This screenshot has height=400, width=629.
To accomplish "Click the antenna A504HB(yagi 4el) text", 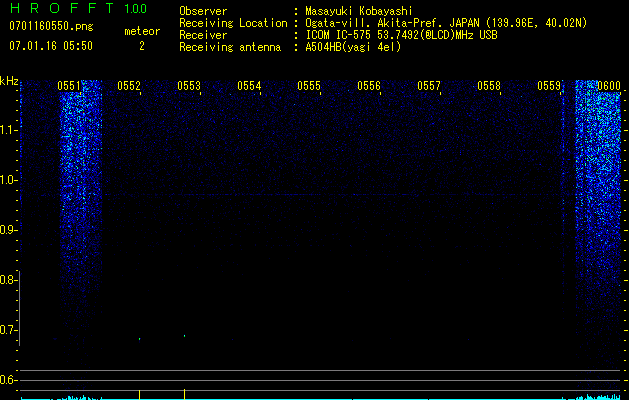I will (353, 47).
